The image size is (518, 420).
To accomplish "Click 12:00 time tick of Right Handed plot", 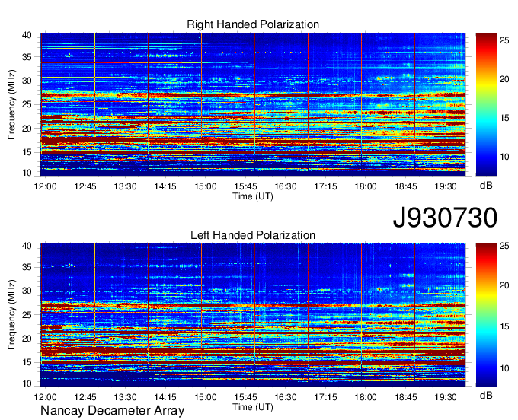I will coord(45,186).
